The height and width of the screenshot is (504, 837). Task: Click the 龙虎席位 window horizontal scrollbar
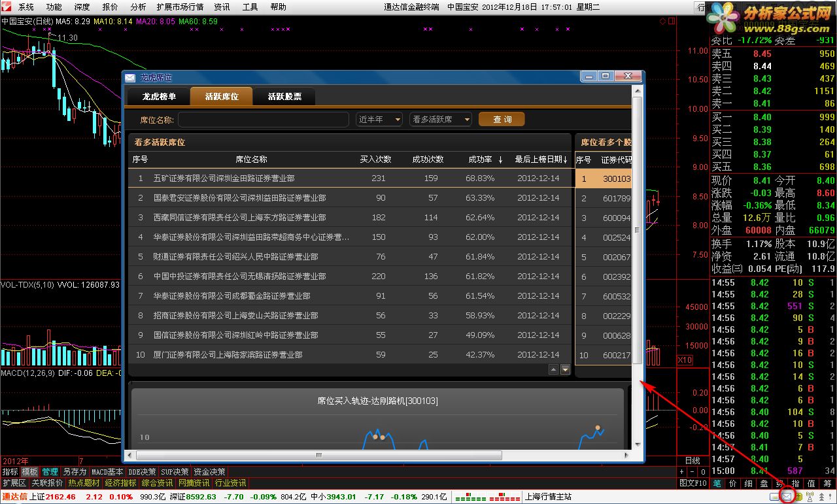click(319, 455)
